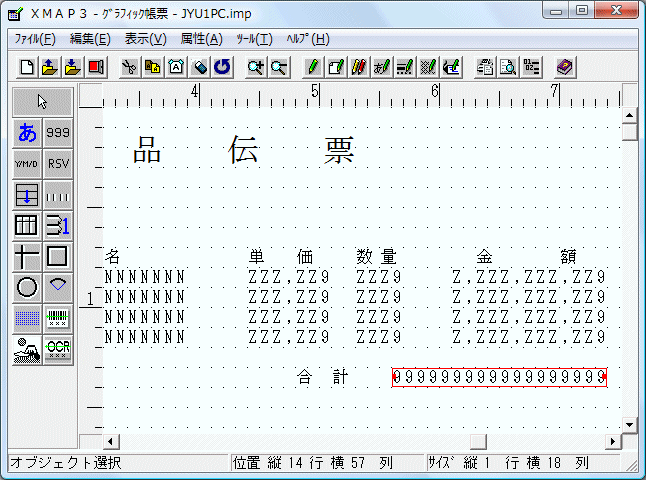
Task: Click the 合 計 label on form
Action: tap(322, 377)
